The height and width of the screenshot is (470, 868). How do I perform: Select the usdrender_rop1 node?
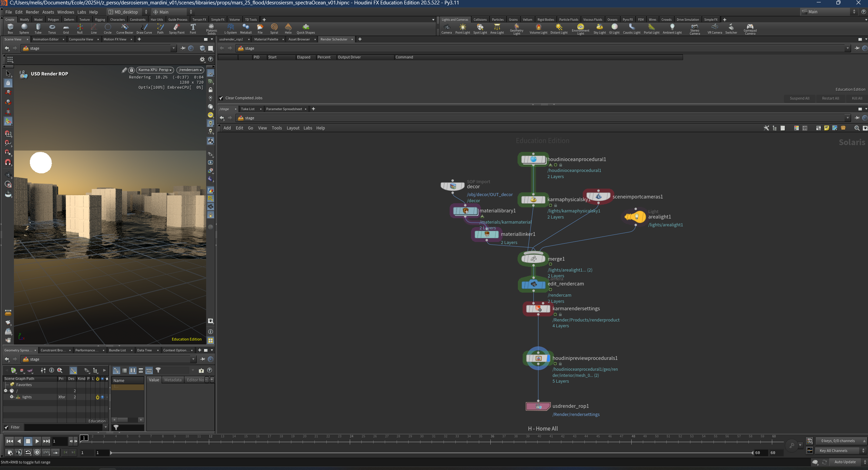[538, 406]
